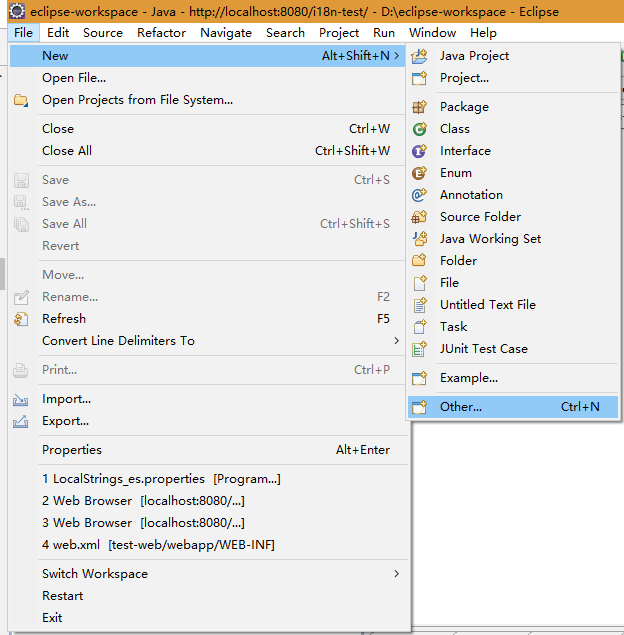
Task: Click the purple Interface icon
Action: pyautogui.click(x=419, y=151)
